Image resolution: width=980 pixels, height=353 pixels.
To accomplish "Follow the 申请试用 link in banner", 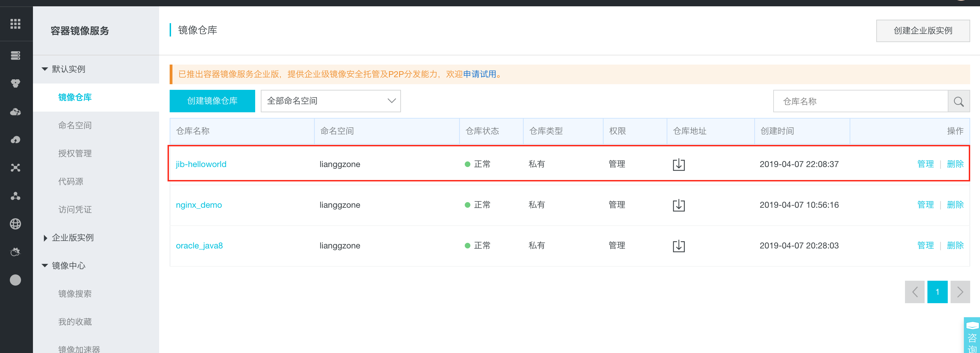I will (x=479, y=74).
